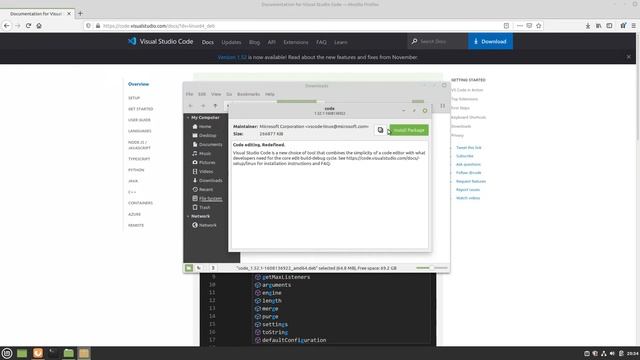The width and height of the screenshot is (640, 360).
Task: Bookmark this page with the star icon
Action: (539, 26)
